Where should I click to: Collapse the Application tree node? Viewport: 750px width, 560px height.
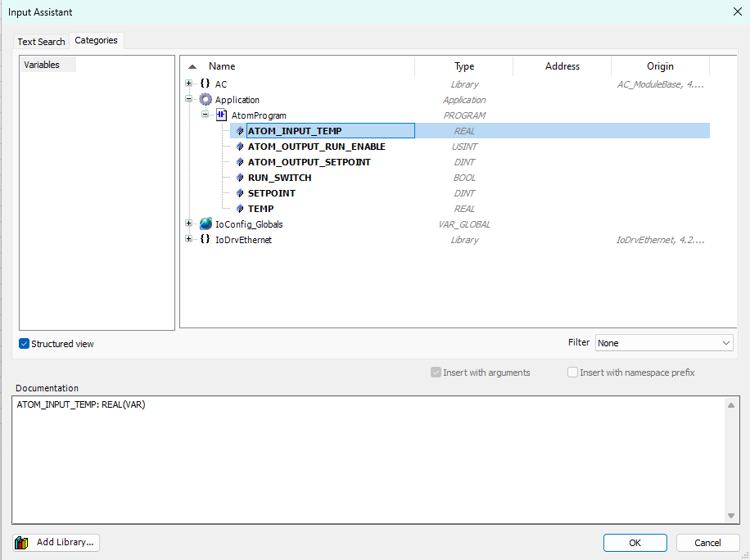click(x=189, y=100)
